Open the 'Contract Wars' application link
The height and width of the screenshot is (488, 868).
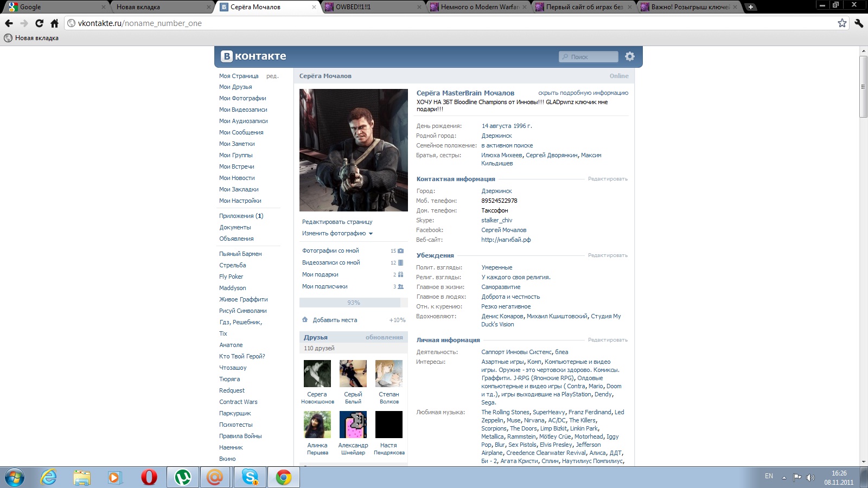click(238, 402)
